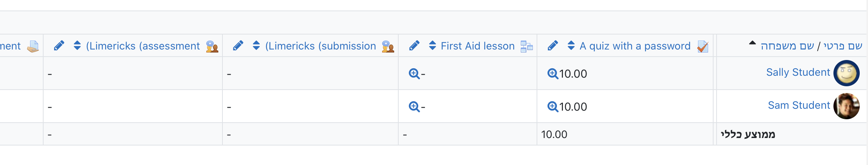Image resolution: width=868 pixels, height=165 pixels.
Task: Click the lesson icon beside First Aid lesson
Action: click(x=527, y=46)
